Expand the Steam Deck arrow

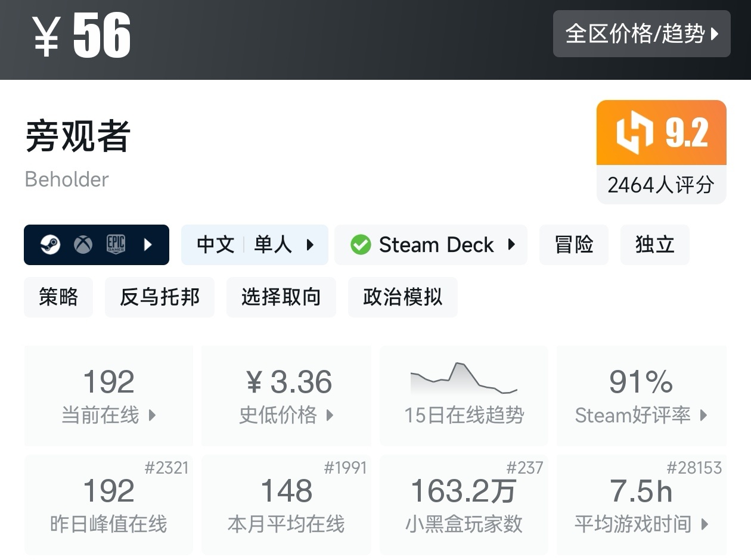click(511, 245)
